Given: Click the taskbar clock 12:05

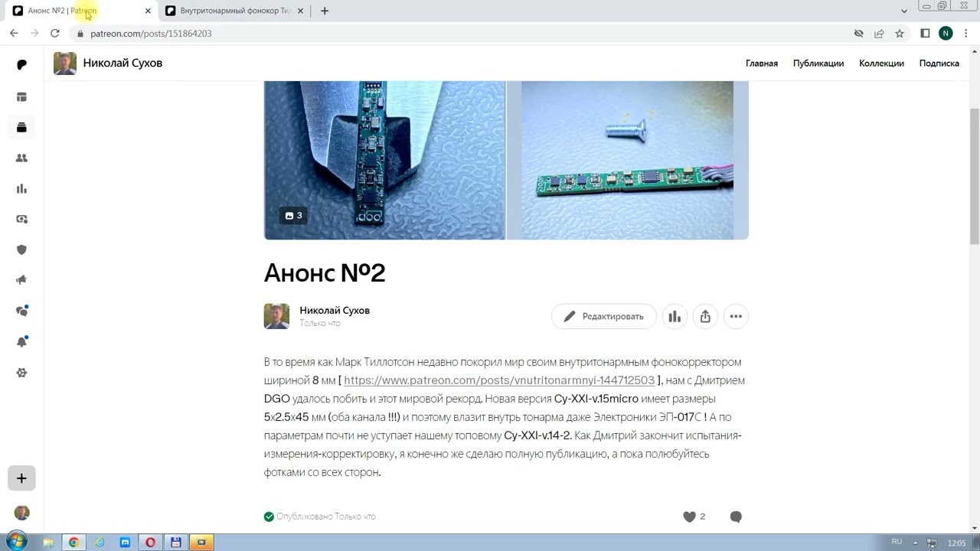Looking at the screenshot, I should pyautogui.click(x=956, y=543).
